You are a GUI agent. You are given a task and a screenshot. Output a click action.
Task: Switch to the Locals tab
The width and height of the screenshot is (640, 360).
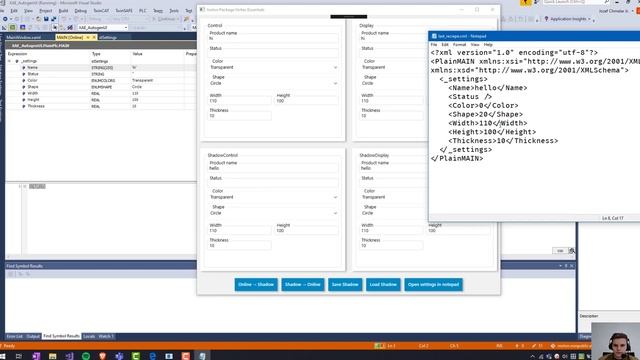(89, 336)
